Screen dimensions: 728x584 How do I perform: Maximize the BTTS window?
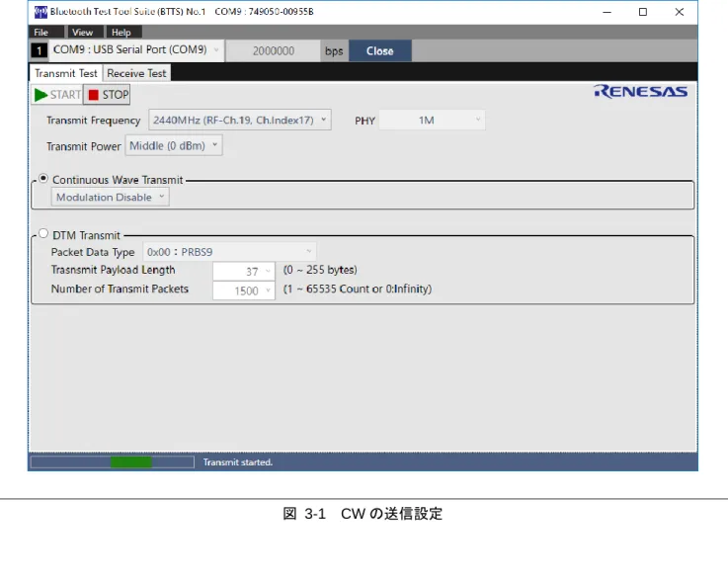click(643, 12)
